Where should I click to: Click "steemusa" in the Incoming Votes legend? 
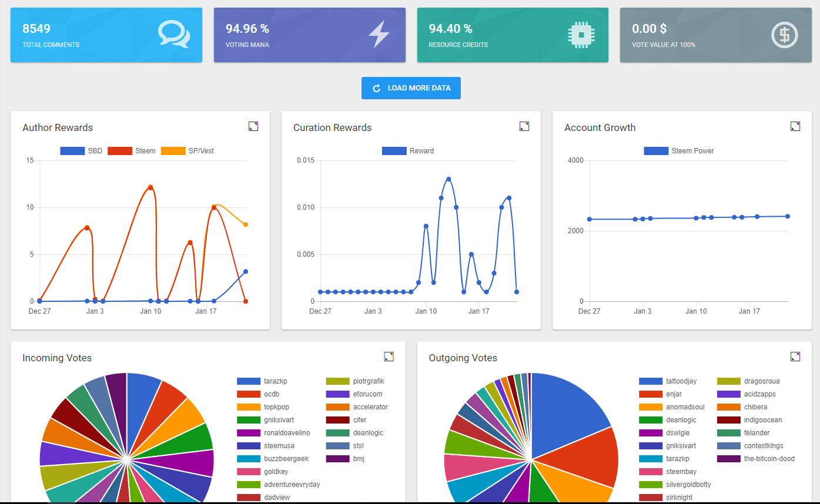(x=279, y=446)
